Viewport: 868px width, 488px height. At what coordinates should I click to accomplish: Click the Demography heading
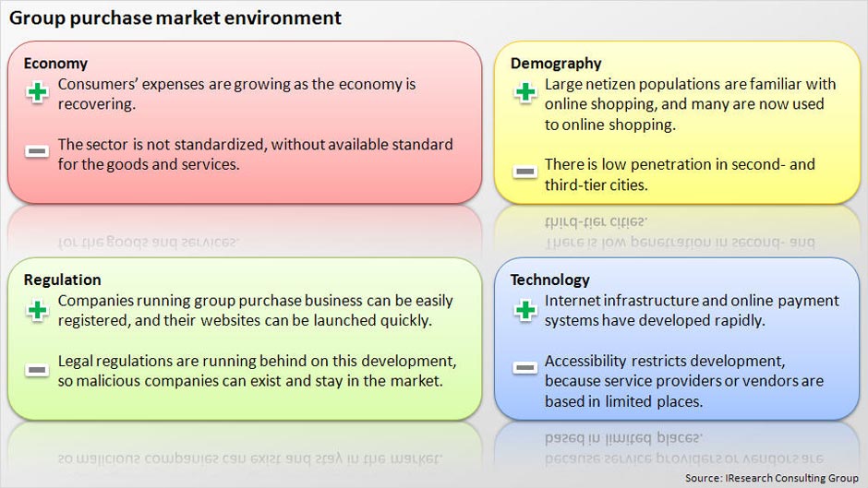point(556,64)
